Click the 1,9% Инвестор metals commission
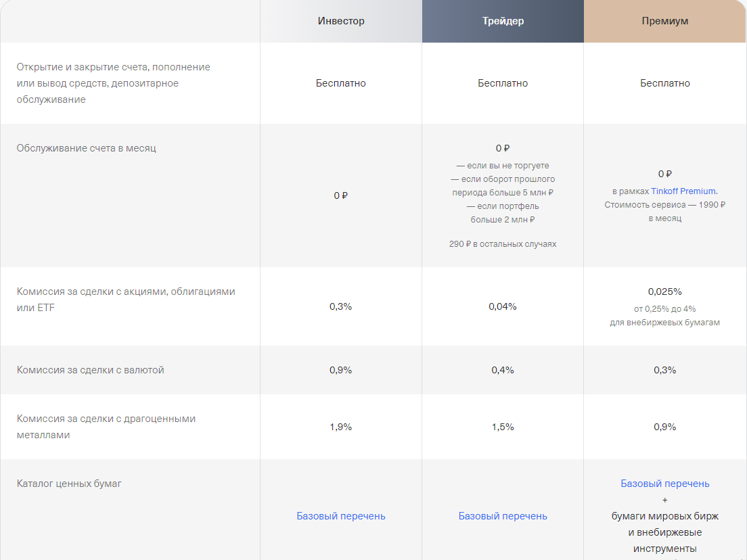Image resolution: width=747 pixels, height=560 pixels. pos(341,427)
